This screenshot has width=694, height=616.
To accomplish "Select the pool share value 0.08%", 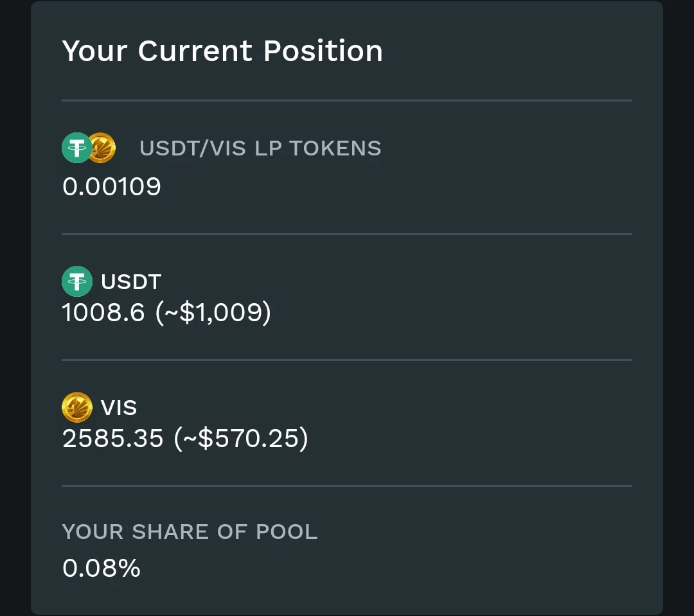I will coord(102,568).
